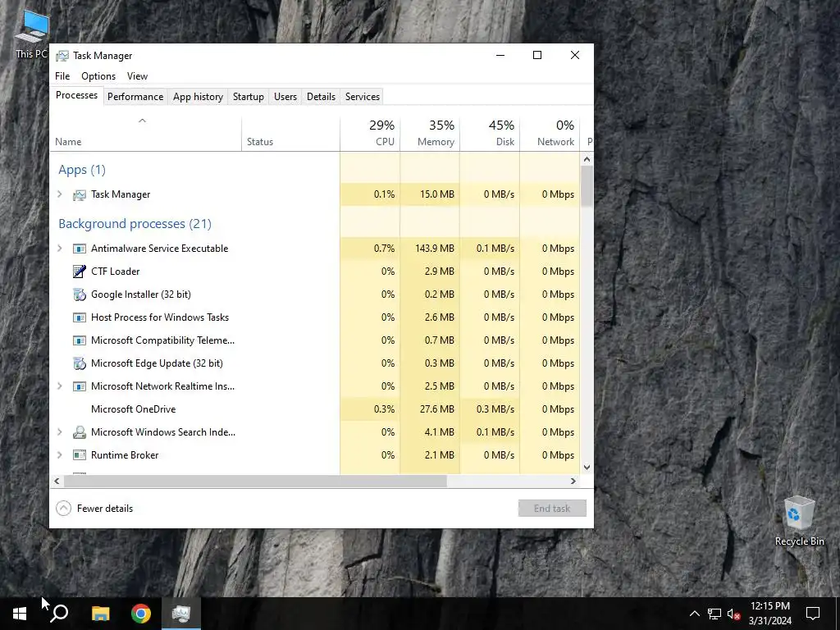Open taskbar search magnifier
The width and height of the screenshot is (840, 630).
tap(59, 614)
